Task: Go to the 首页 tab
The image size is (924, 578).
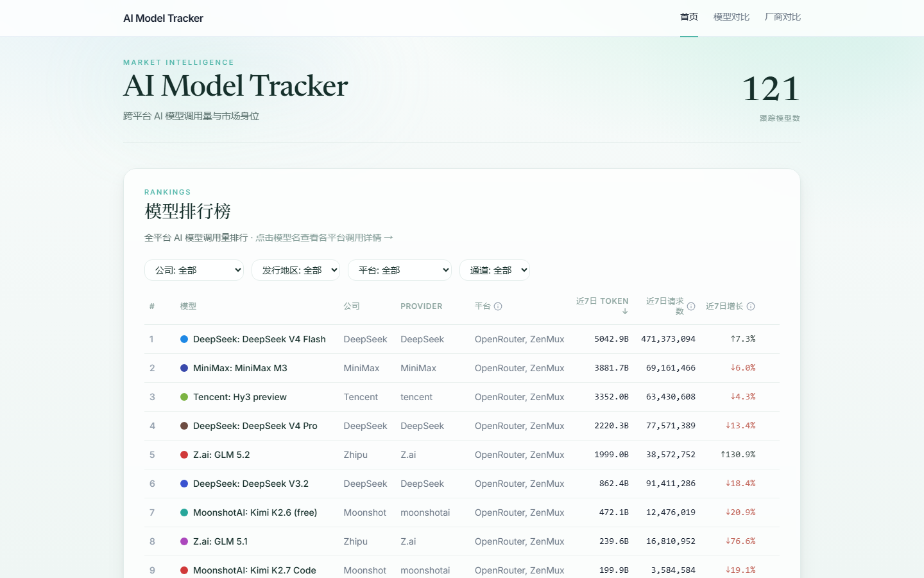Action: tap(689, 17)
